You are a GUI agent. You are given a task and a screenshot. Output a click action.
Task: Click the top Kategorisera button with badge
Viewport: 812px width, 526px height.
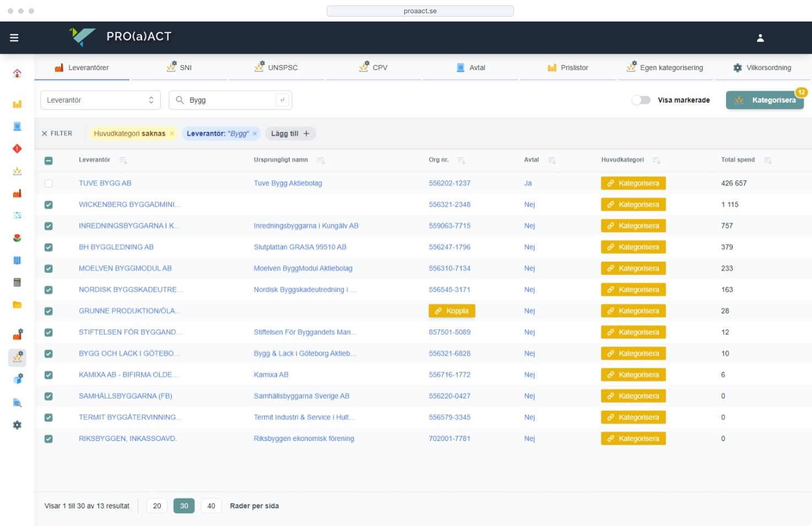coord(765,100)
